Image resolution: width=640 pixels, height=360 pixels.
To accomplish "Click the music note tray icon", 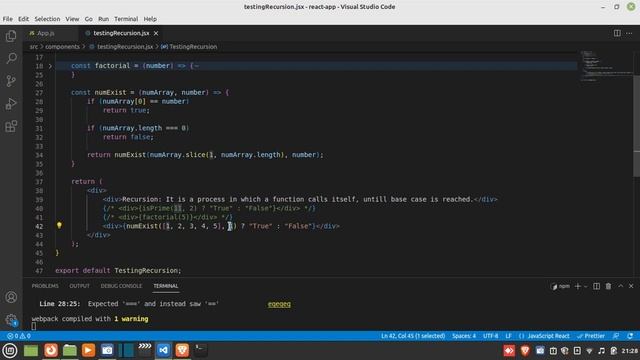I will tap(601, 351).
